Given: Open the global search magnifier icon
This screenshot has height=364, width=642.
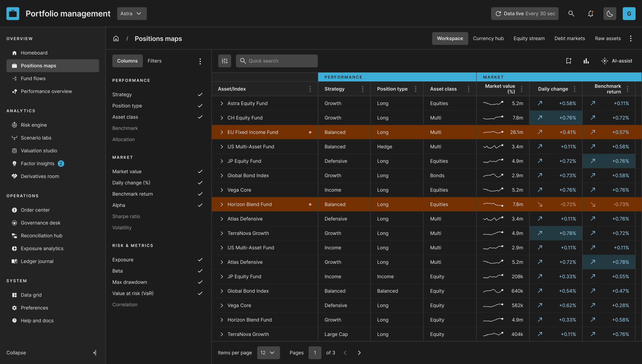Looking at the screenshot, I should tap(571, 13).
